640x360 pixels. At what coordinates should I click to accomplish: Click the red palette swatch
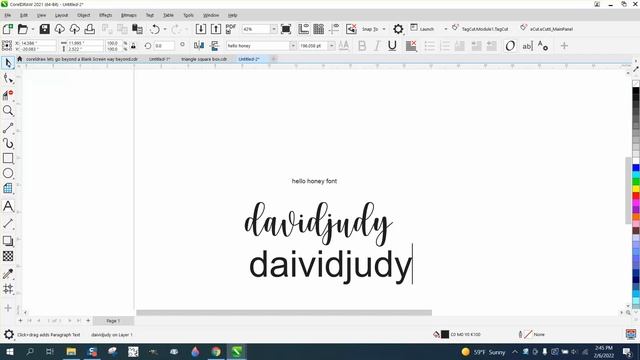pyautogui.click(x=636, y=196)
